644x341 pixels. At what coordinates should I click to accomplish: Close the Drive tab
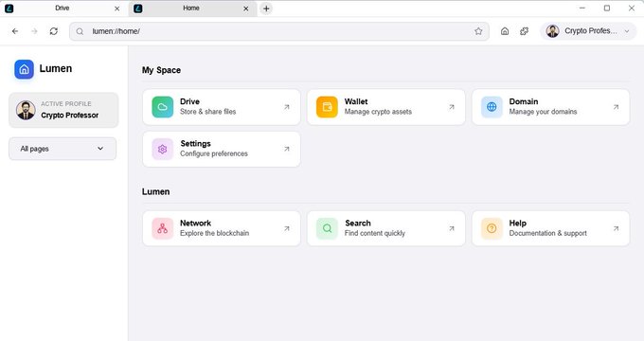(117, 9)
